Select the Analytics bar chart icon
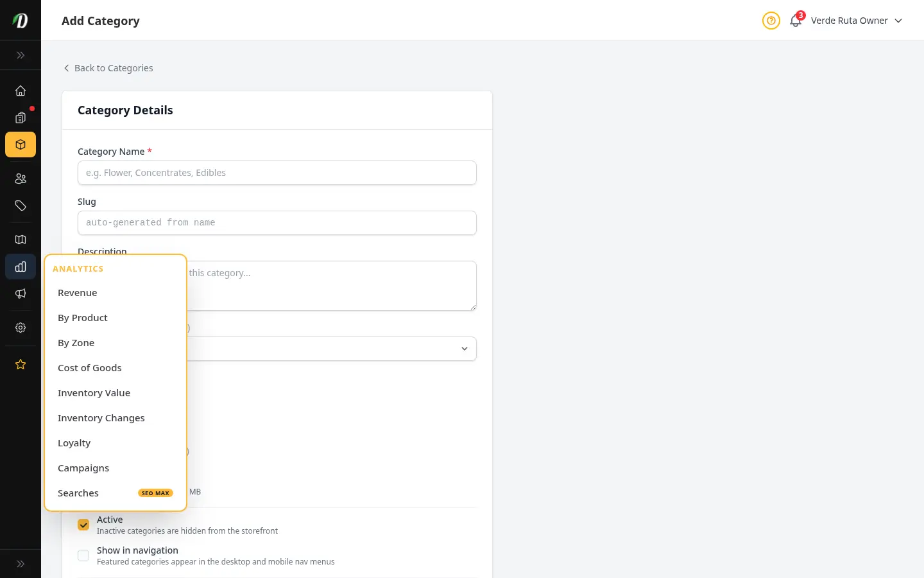This screenshot has width=924, height=578. point(21,267)
